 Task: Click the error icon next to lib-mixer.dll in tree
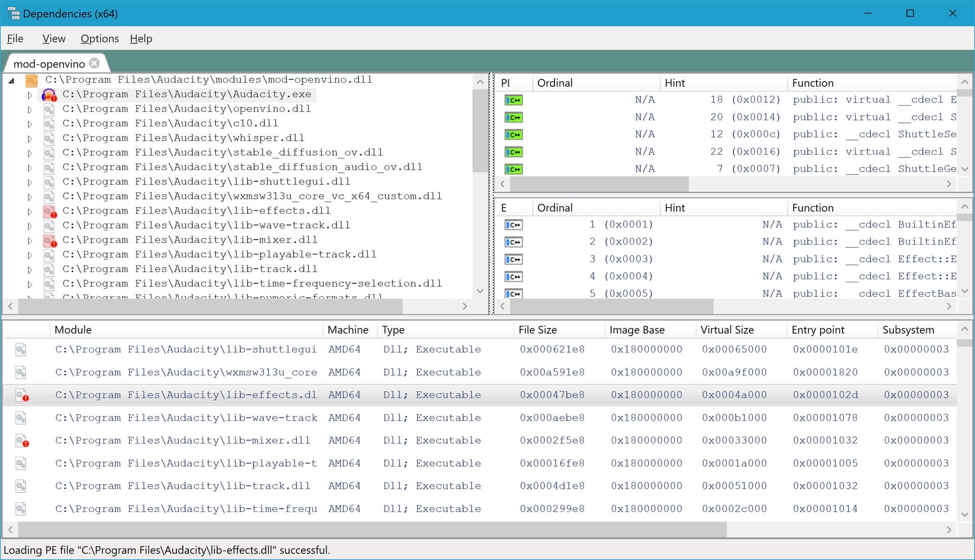pos(49,240)
